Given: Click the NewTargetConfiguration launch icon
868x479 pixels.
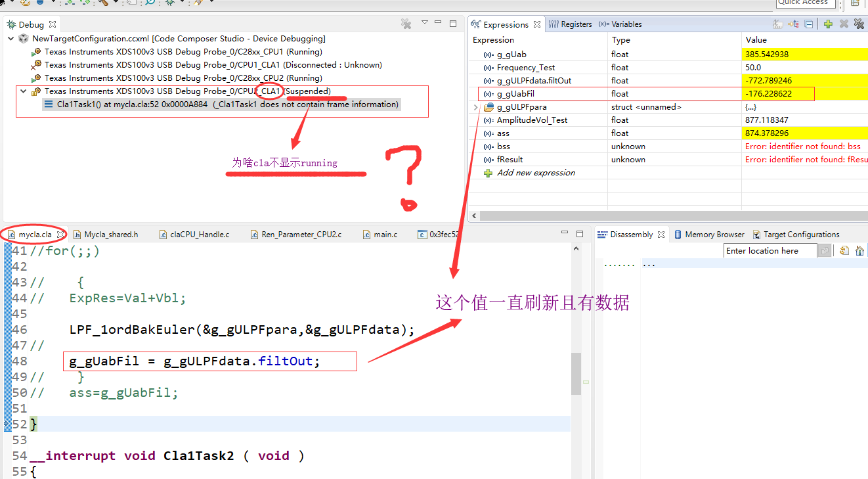Looking at the screenshot, I should coord(24,39).
